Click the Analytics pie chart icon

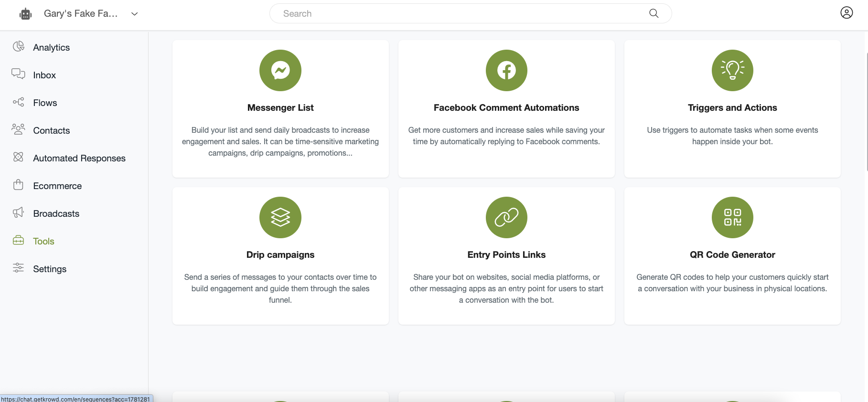pyautogui.click(x=19, y=46)
